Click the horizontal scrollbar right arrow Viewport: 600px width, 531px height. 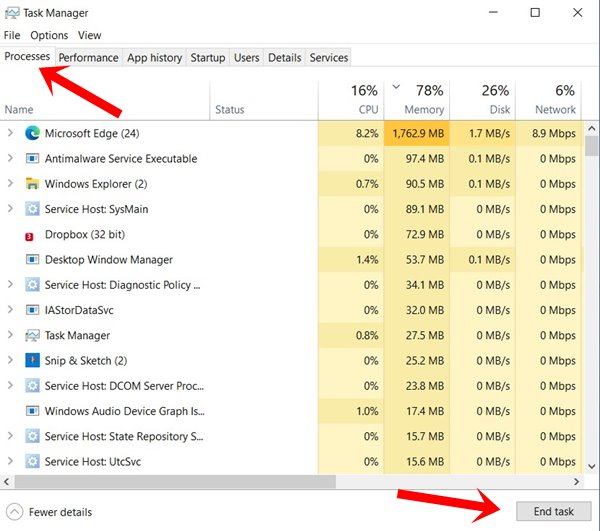(x=576, y=481)
